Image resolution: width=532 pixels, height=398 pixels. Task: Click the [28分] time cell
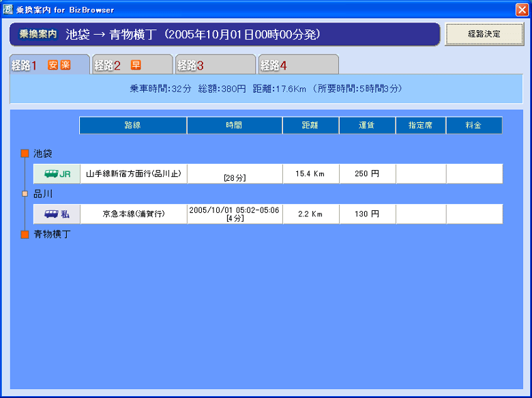[x=235, y=174]
